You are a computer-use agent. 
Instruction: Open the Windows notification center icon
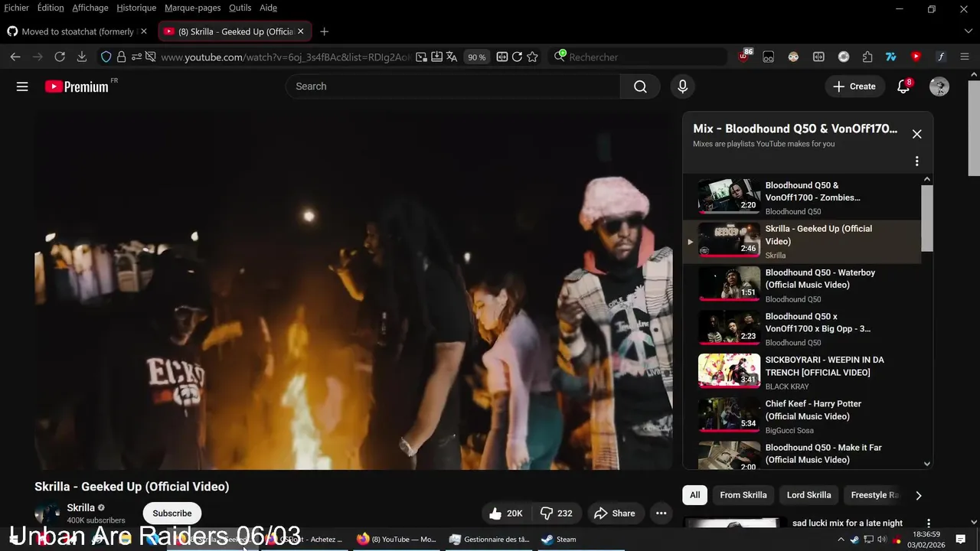pyautogui.click(x=961, y=539)
